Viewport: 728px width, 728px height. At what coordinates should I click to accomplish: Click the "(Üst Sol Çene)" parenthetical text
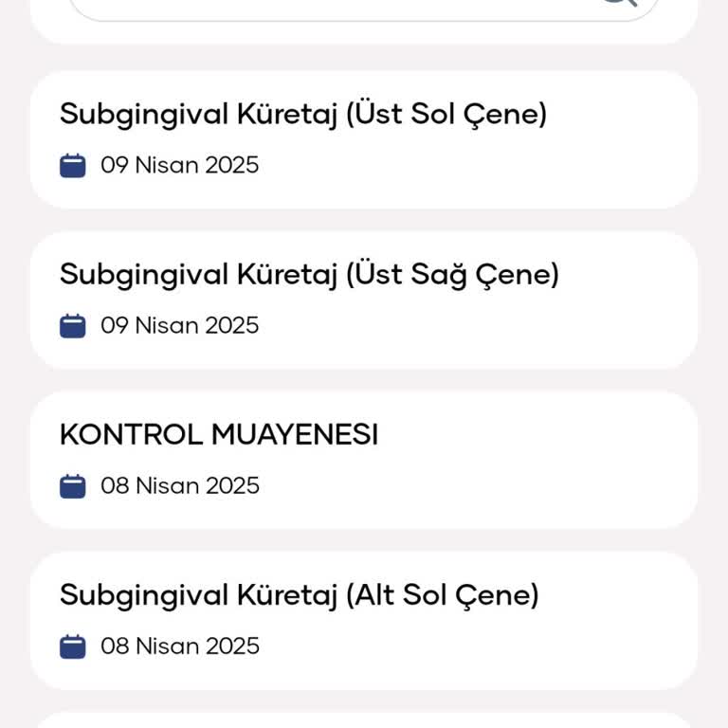coord(446,115)
